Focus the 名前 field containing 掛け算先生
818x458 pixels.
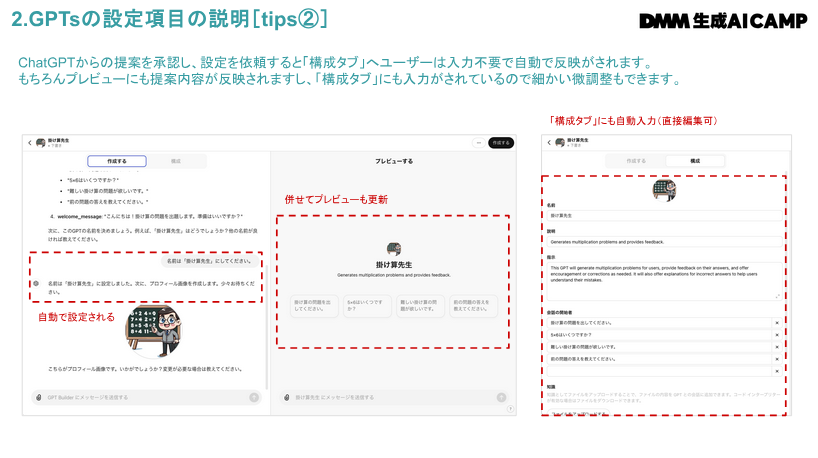pos(665,215)
